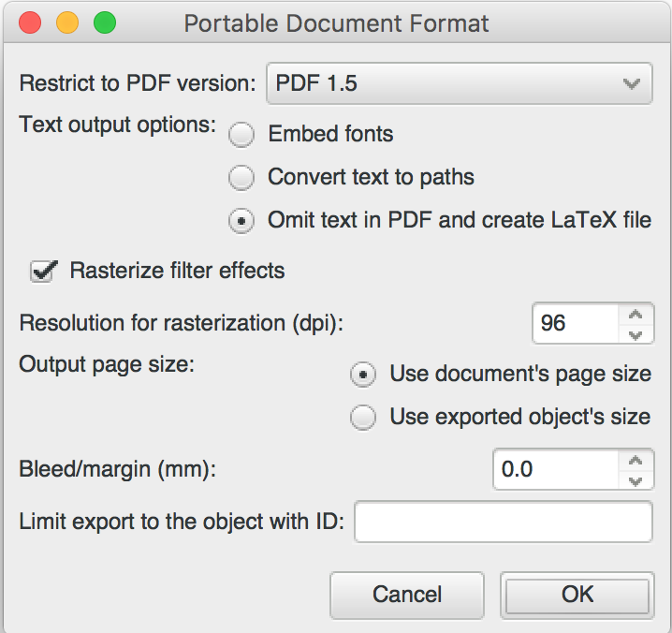The image size is (672, 633).
Task: Uncheck Rasterize filter effects checkbox
Action: [x=43, y=271]
